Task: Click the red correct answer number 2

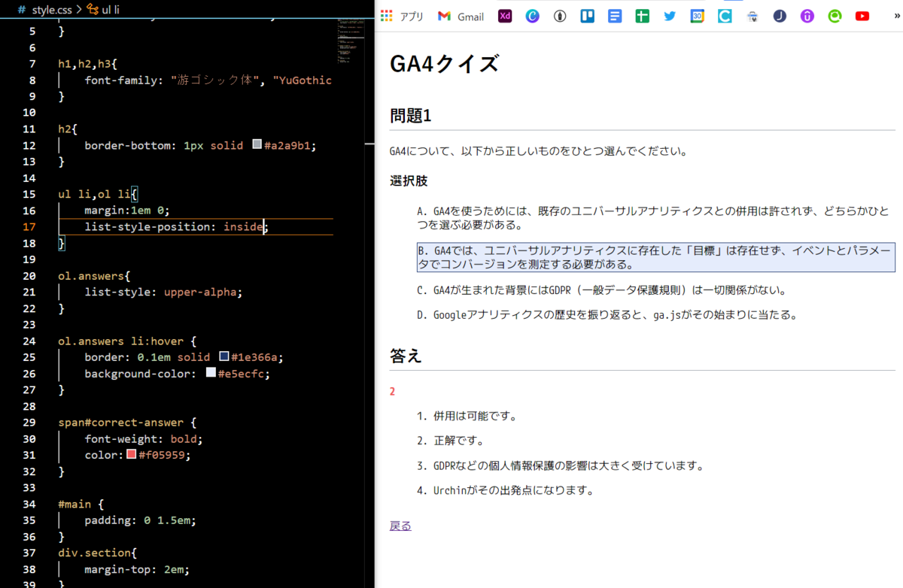Action: [x=392, y=392]
